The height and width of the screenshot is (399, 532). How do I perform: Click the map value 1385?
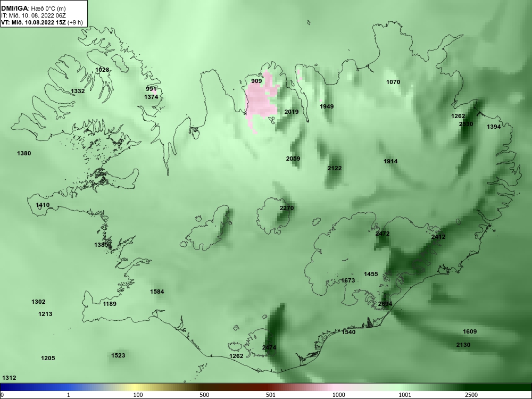coord(101,245)
